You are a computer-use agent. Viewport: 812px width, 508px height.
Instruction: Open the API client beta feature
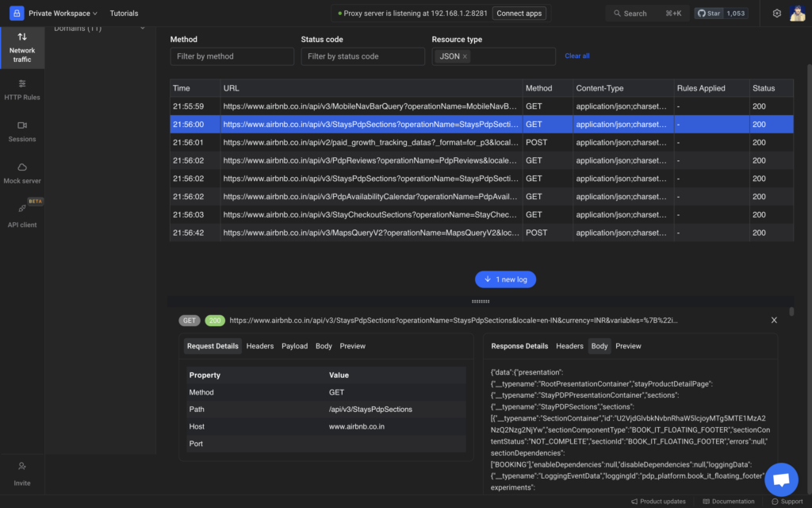click(21, 214)
